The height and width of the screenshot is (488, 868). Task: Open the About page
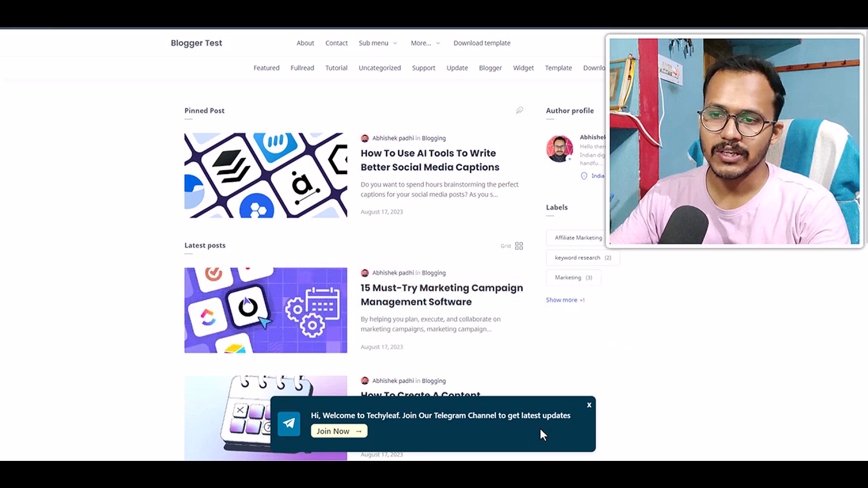305,43
